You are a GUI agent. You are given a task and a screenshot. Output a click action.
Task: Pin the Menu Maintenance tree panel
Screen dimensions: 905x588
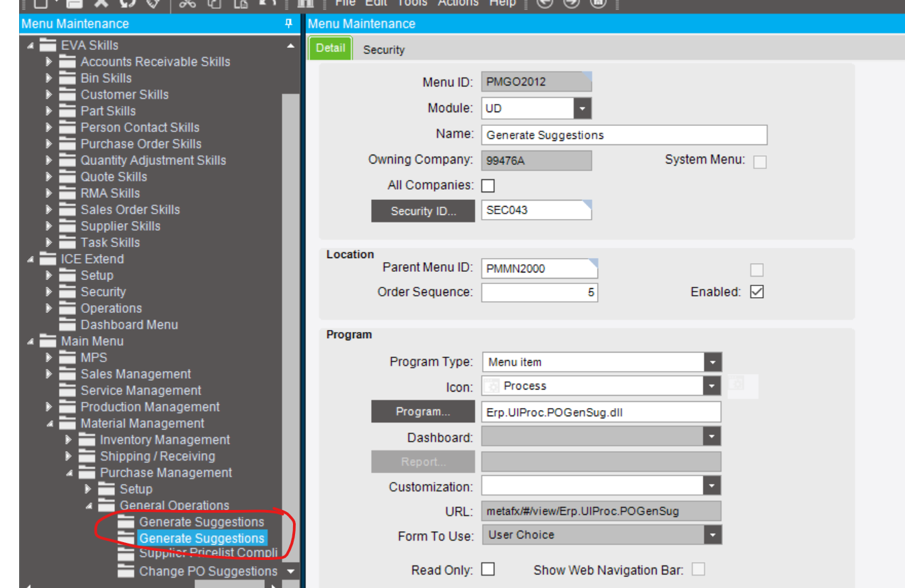point(288,23)
